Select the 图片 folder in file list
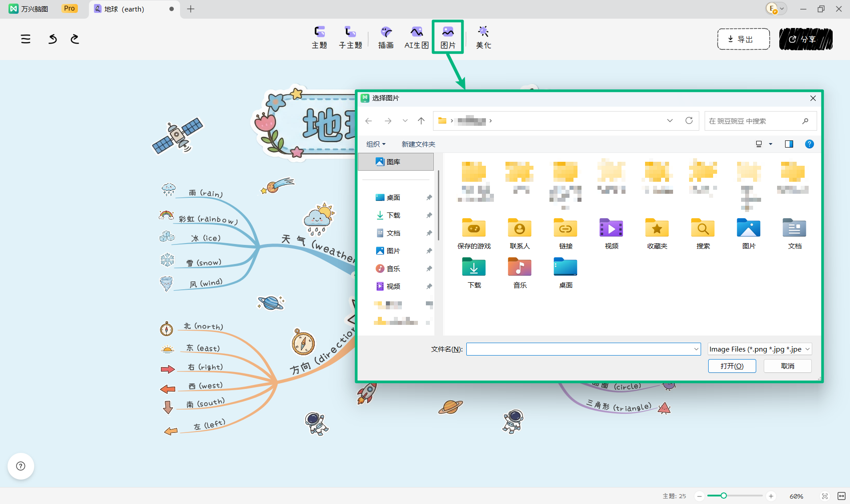This screenshot has width=850, height=504. [x=749, y=233]
